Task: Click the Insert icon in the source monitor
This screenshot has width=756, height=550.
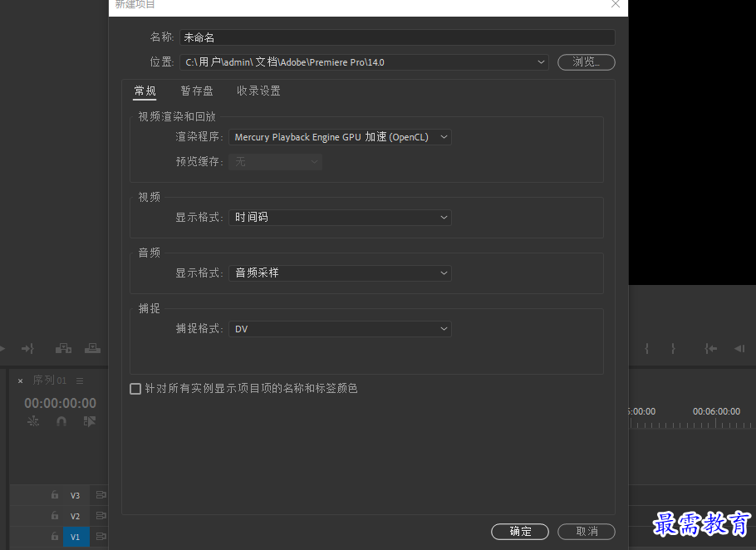Action: 63,348
